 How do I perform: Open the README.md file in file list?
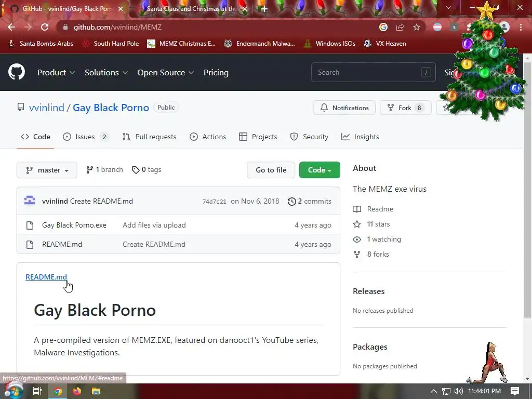pyautogui.click(x=62, y=244)
